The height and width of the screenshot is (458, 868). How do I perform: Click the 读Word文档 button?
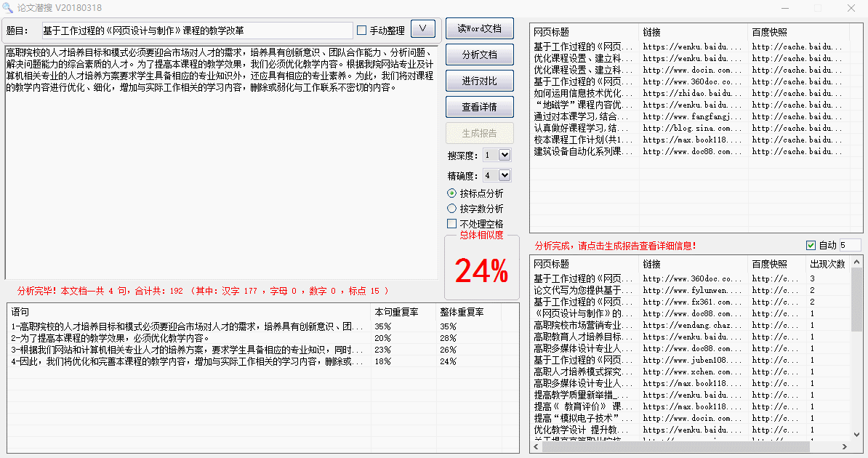click(x=479, y=28)
